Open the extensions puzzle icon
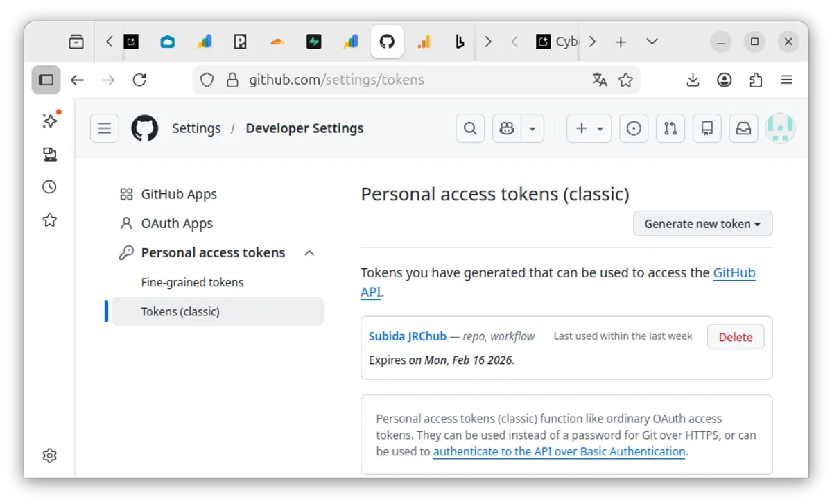The width and height of the screenshot is (832, 504). click(x=756, y=80)
